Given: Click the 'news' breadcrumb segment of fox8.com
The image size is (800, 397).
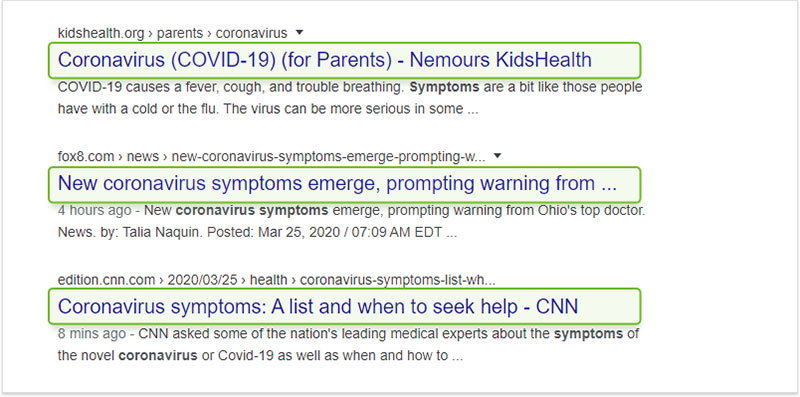Looking at the screenshot, I should pyautogui.click(x=143, y=157).
